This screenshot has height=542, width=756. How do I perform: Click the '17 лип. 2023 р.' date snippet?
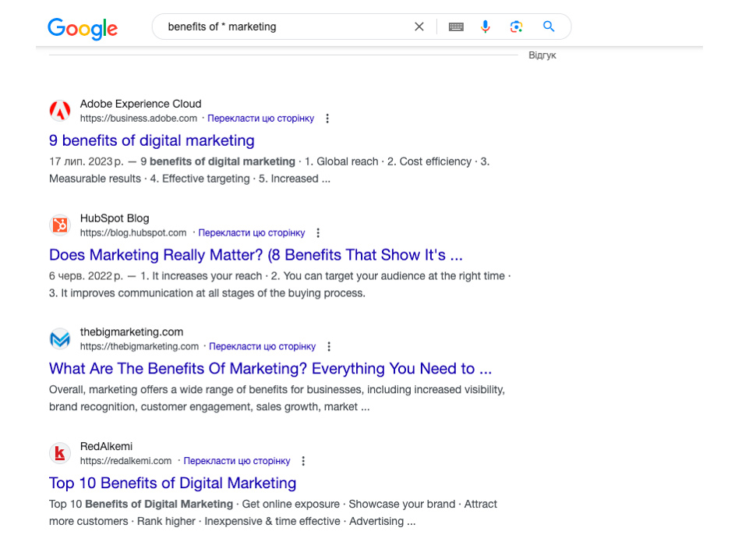point(87,161)
